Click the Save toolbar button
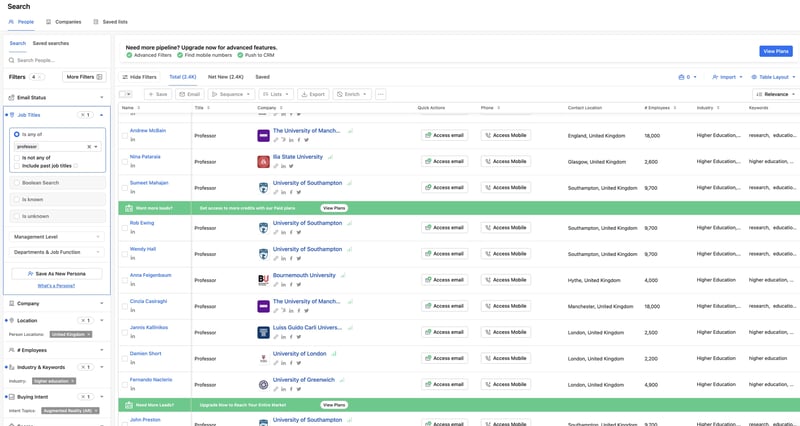Image resolution: width=800 pixels, height=426 pixels. pos(158,94)
